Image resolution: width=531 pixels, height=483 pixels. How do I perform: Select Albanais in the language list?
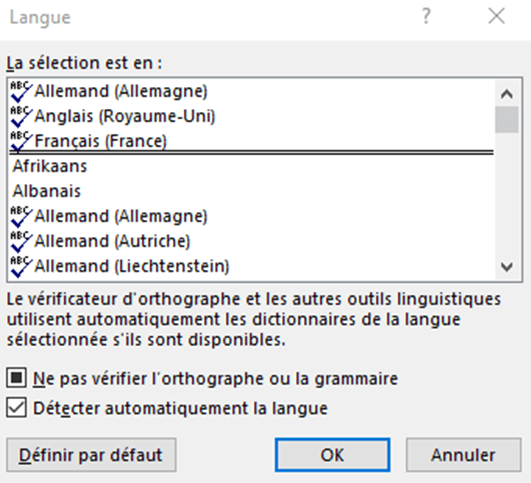point(251,191)
